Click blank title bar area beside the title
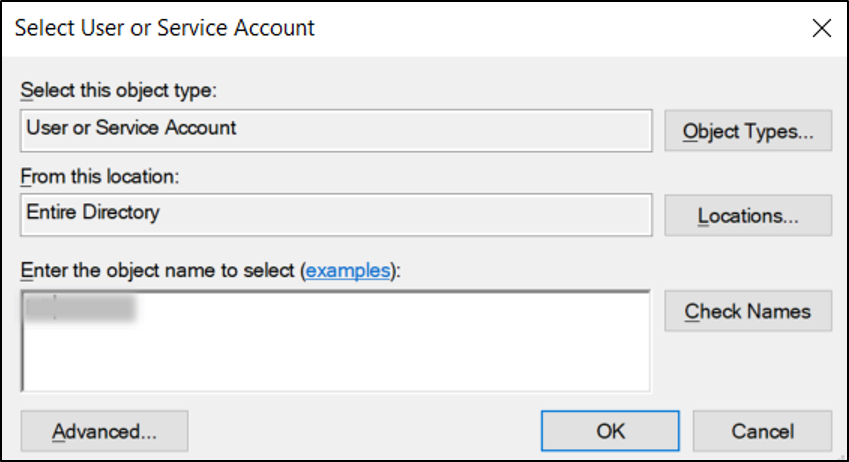849x462 pixels. [x=550, y=28]
